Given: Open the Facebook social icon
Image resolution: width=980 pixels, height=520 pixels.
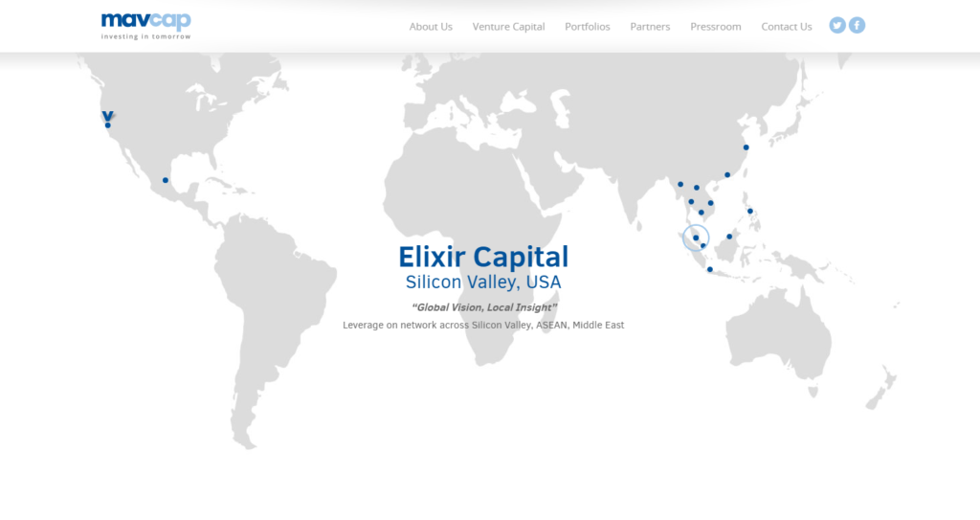Looking at the screenshot, I should click(857, 25).
